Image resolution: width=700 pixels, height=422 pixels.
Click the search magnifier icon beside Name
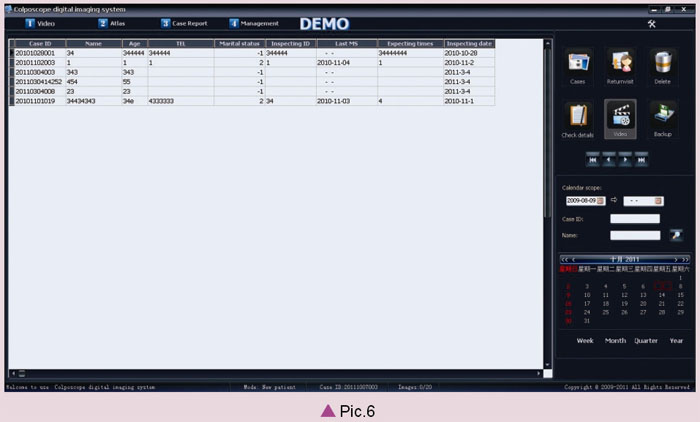pos(676,235)
